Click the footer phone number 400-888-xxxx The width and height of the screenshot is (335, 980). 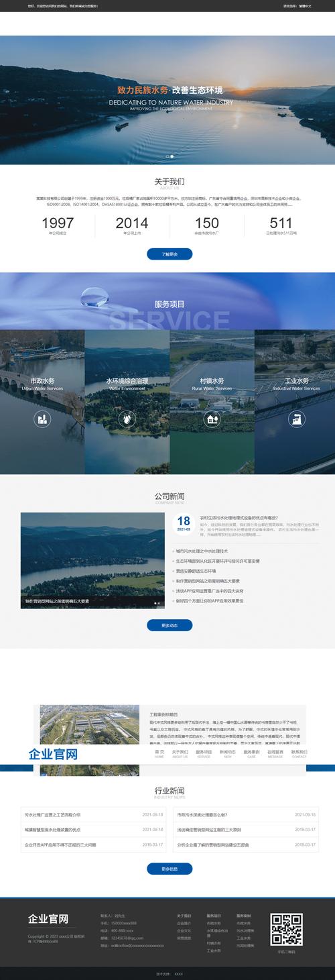coord(123,930)
